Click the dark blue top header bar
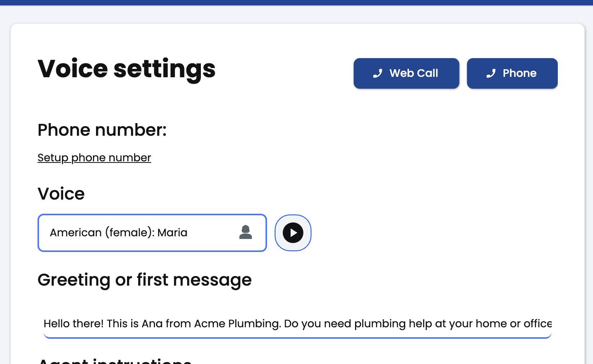This screenshot has width=593, height=364. pyautogui.click(x=296, y=2)
